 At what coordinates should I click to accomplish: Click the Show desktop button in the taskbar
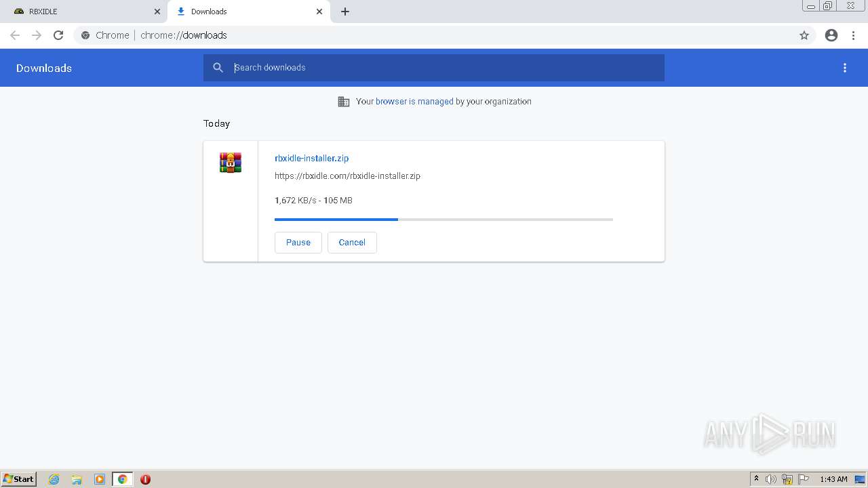[861, 479]
